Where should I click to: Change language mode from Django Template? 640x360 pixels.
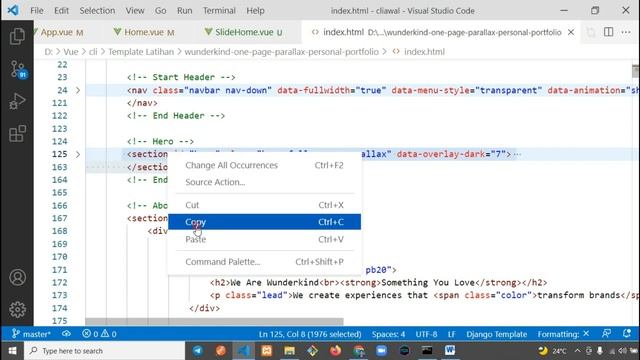click(x=497, y=334)
